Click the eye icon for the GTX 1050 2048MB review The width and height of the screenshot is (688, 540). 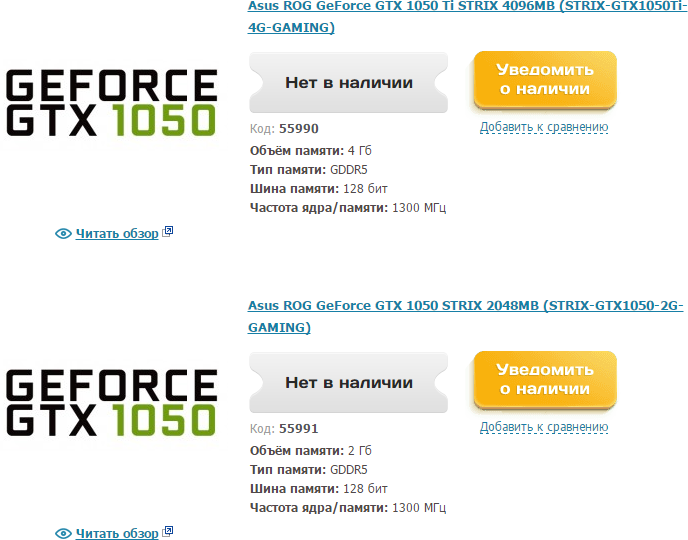(x=63, y=533)
